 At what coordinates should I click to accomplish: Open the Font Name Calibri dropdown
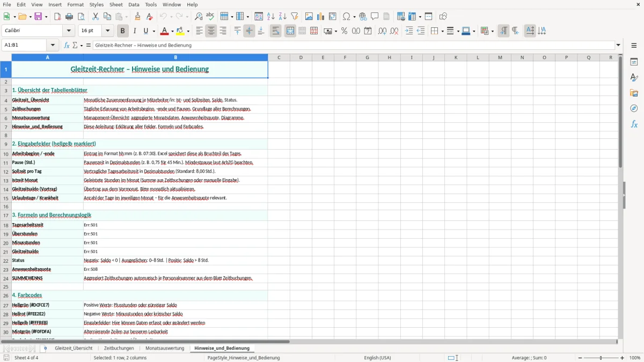70,31
